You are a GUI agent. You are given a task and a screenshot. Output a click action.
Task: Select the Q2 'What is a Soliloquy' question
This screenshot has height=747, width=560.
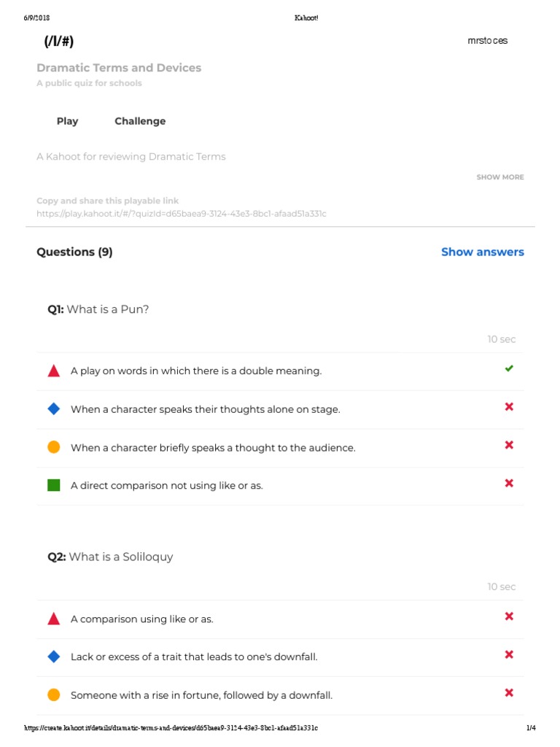click(111, 557)
